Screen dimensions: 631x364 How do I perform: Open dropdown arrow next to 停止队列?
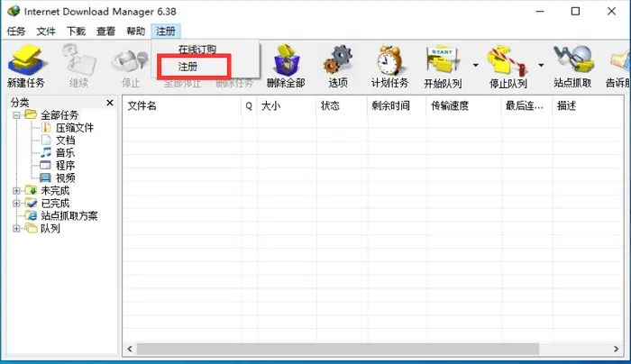tap(541, 65)
